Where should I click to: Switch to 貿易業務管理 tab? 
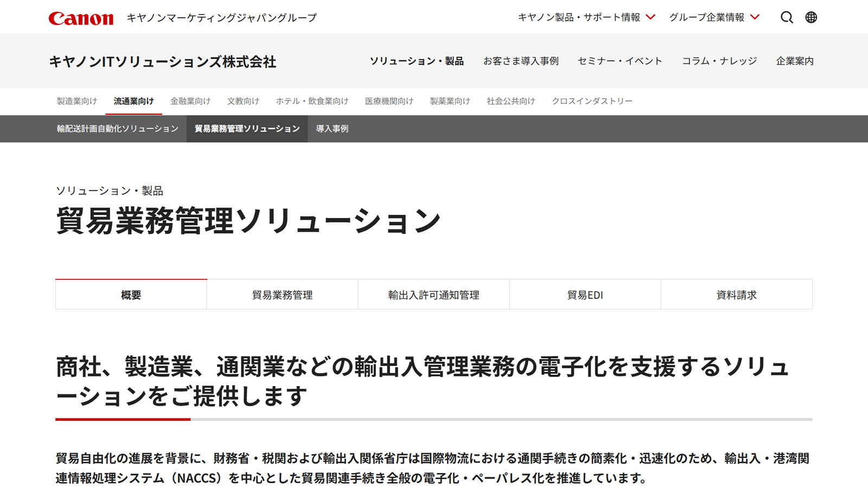coord(282,294)
